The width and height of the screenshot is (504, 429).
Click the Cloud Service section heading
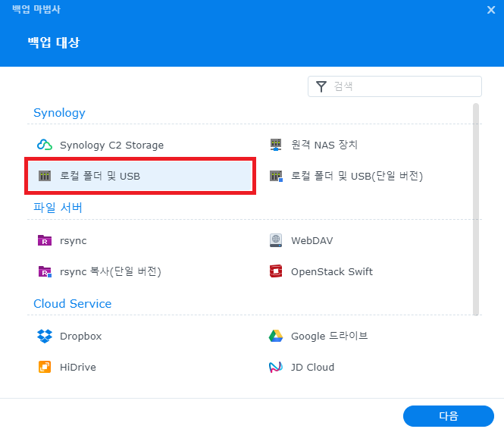point(72,304)
